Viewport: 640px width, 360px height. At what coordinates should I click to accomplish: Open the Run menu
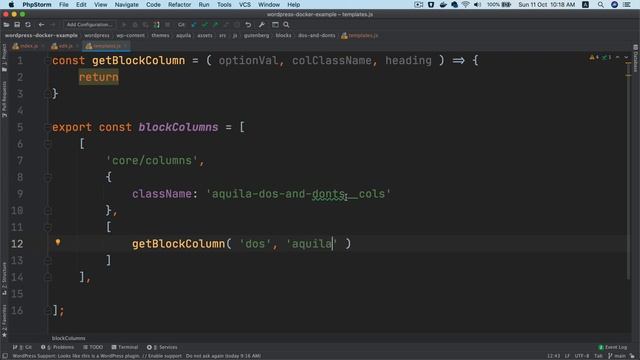[204, 4]
